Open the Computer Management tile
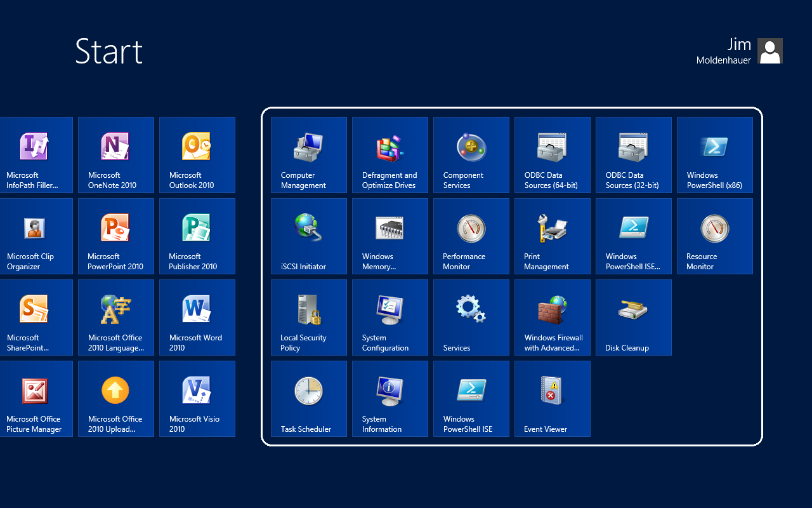 click(309, 155)
